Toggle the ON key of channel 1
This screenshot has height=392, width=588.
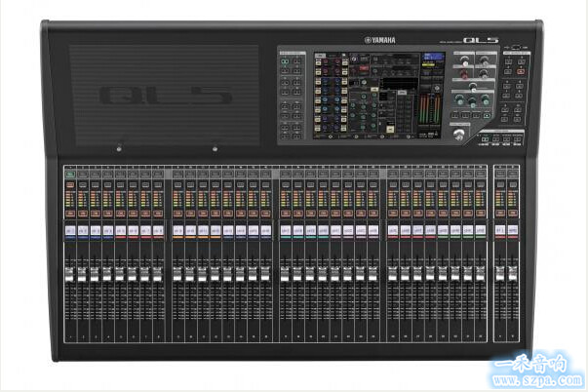70,214
